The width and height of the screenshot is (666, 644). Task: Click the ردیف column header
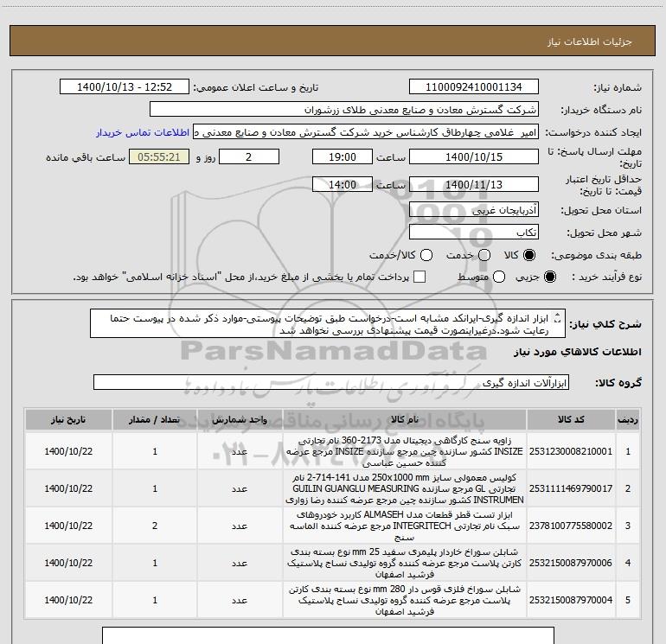point(628,420)
